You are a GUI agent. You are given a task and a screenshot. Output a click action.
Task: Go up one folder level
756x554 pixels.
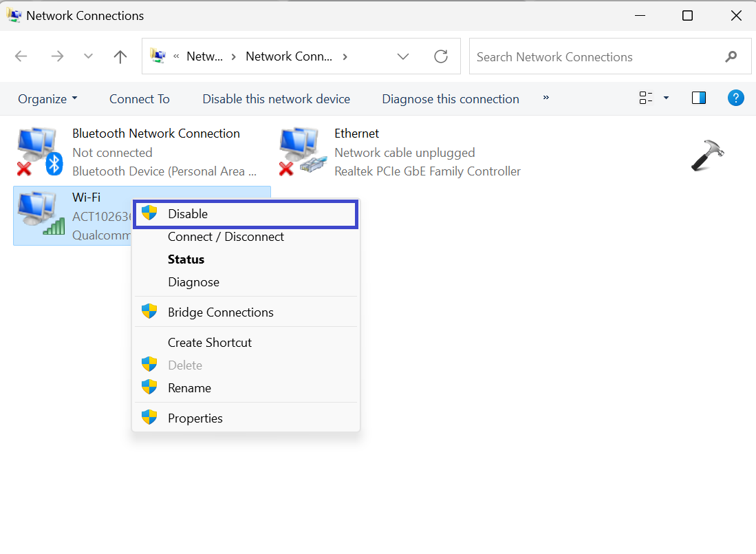coord(120,56)
